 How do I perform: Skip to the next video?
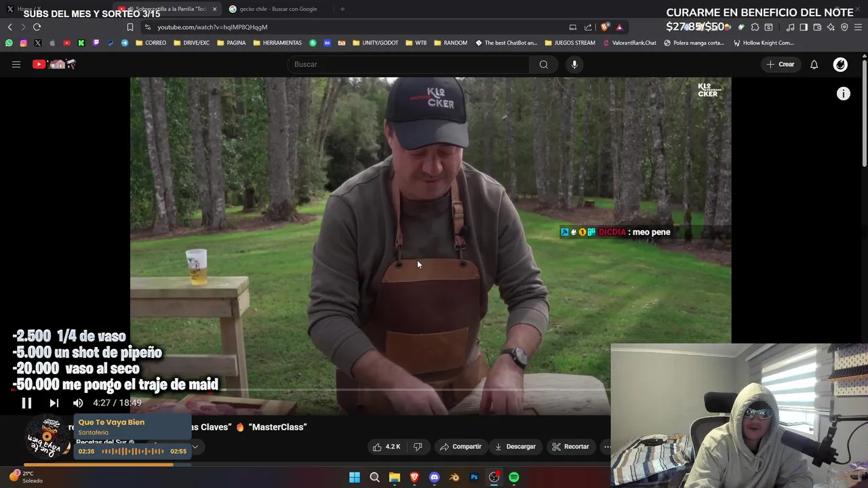click(54, 403)
